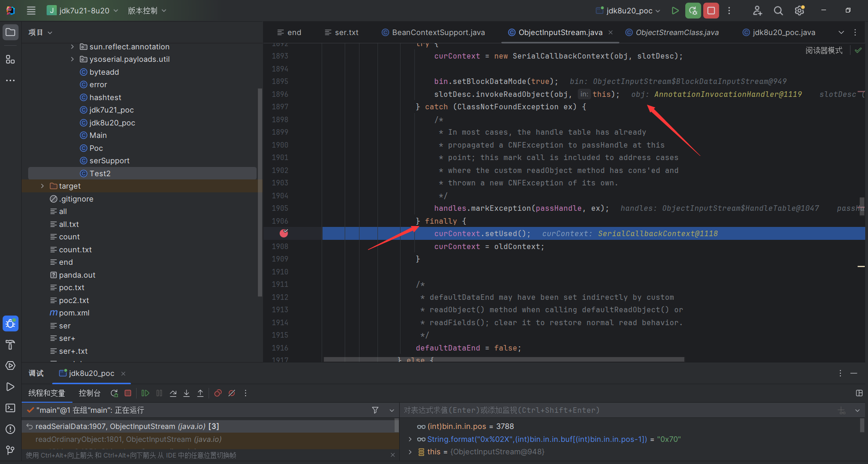Expand the target folder
The width and height of the screenshot is (868, 464).
tap(42, 186)
